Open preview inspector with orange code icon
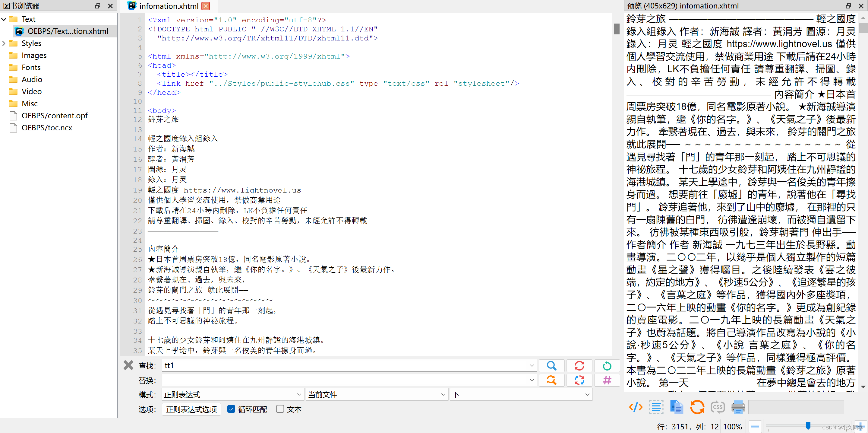The width and height of the screenshot is (868, 433). point(636,407)
